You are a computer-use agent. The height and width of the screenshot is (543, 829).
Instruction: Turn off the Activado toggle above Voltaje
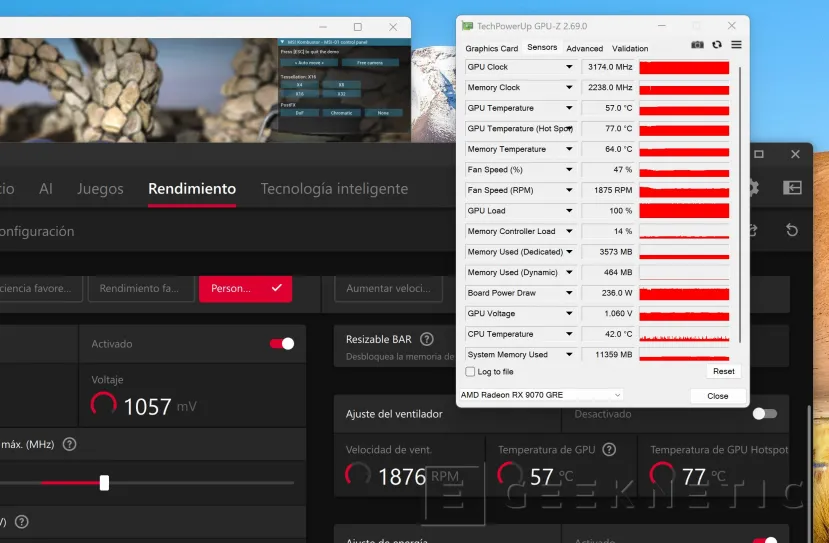282,344
